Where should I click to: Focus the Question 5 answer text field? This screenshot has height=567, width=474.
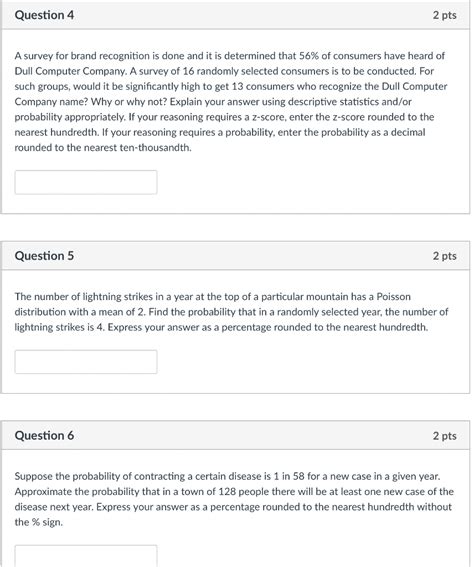coord(86,362)
